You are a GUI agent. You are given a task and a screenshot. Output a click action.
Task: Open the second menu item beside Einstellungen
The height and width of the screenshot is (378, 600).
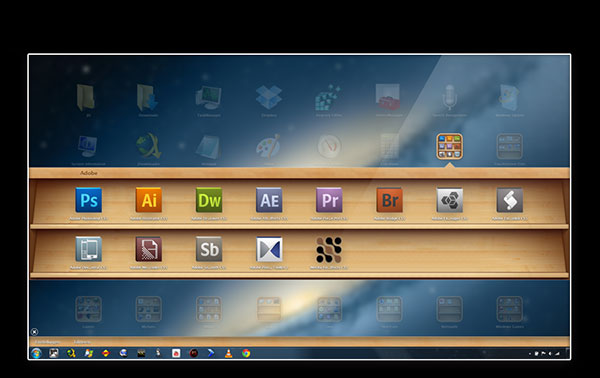(x=82, y=342)
